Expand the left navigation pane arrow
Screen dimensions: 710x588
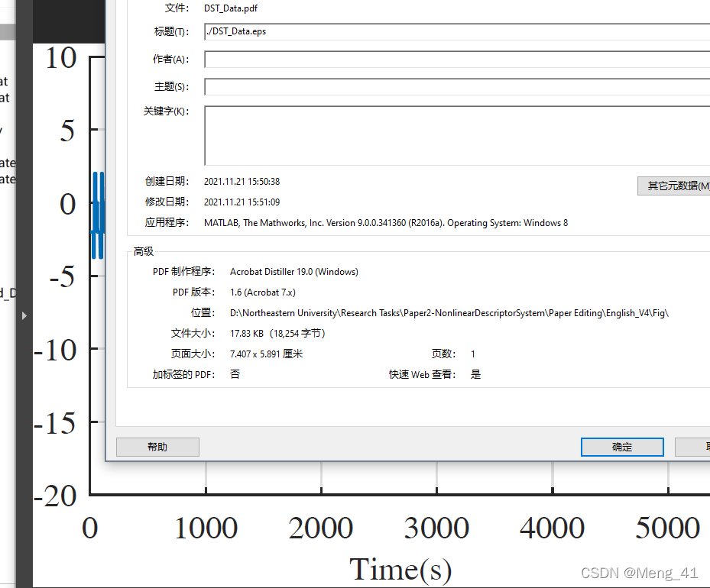point(24,315)
